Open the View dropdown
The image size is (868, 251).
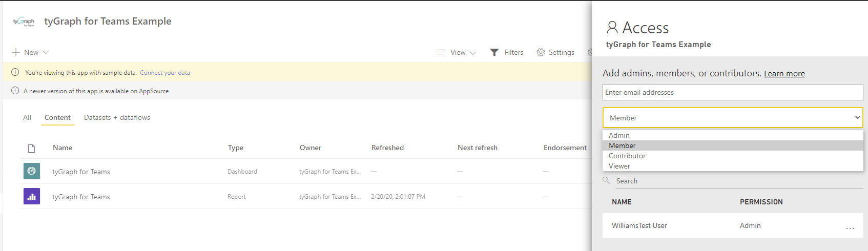pos(457,52)
